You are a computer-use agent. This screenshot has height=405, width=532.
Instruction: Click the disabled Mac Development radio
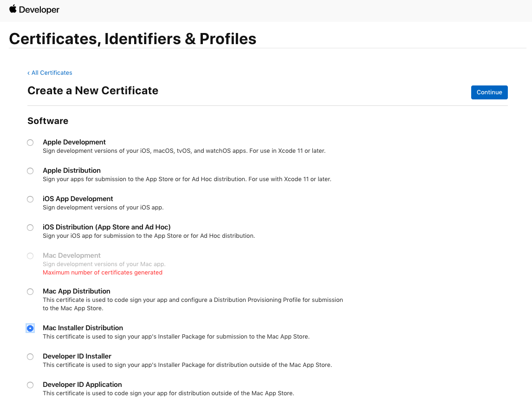[30, 256]
